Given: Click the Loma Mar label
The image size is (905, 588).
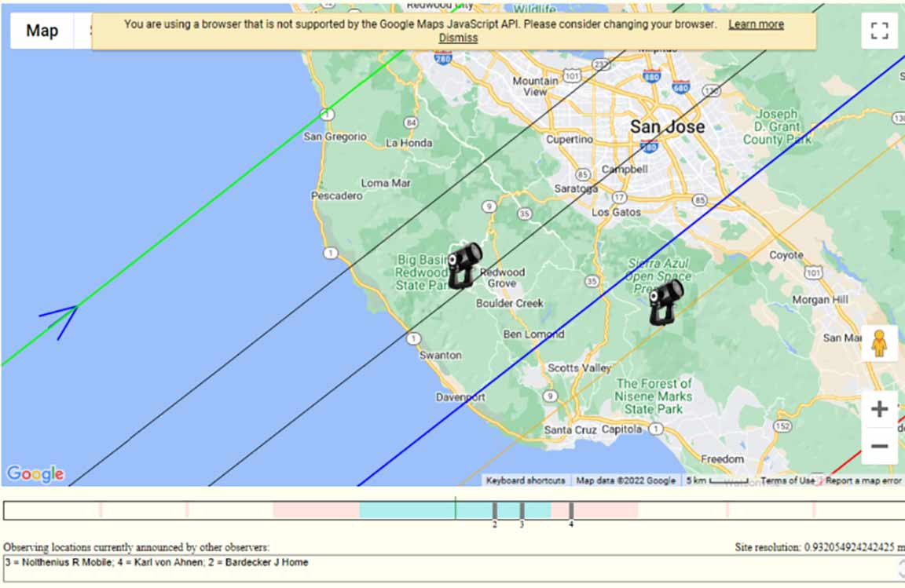Looking at the screenshot, I should pyautogui.click(x=386, y=183).
